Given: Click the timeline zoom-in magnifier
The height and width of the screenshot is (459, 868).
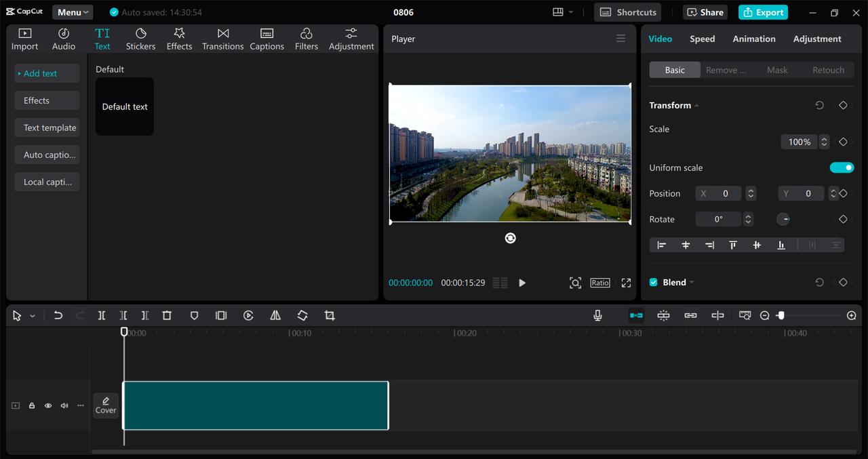Looking at the screenshot, I should point(852,315).
